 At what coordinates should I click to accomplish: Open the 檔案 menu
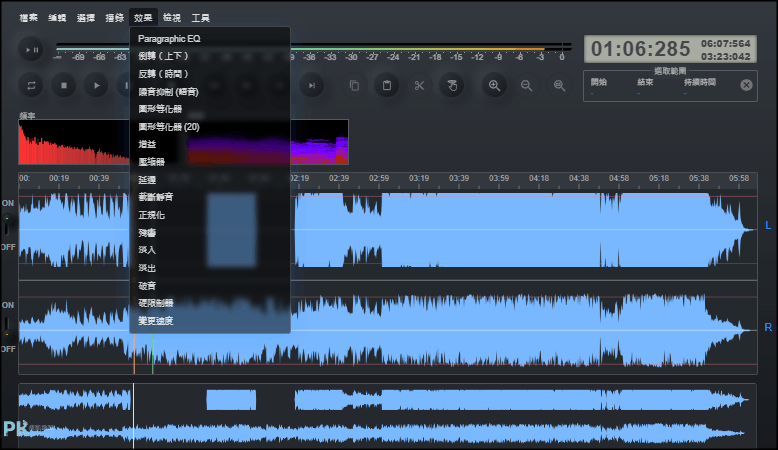click(x=28, y=18)
